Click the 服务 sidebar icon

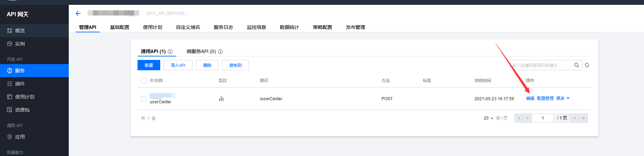tap(10, 71)
